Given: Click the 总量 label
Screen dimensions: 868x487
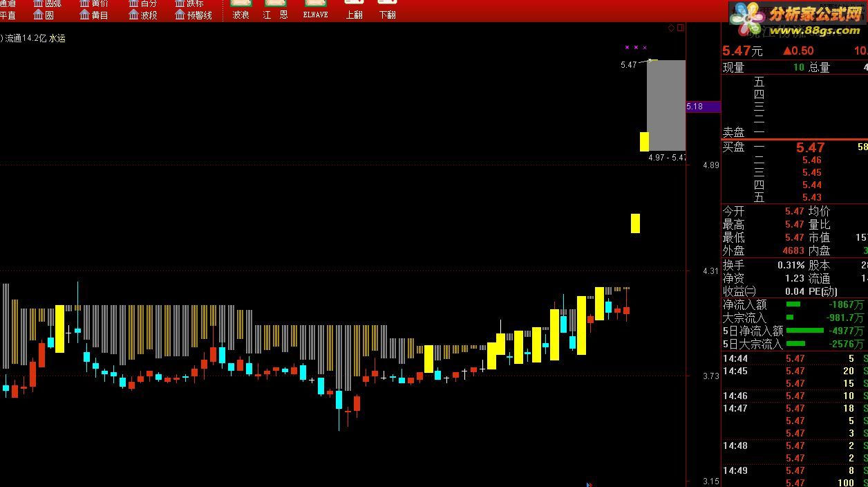Looking at the screenshot, I should (819, 68).
